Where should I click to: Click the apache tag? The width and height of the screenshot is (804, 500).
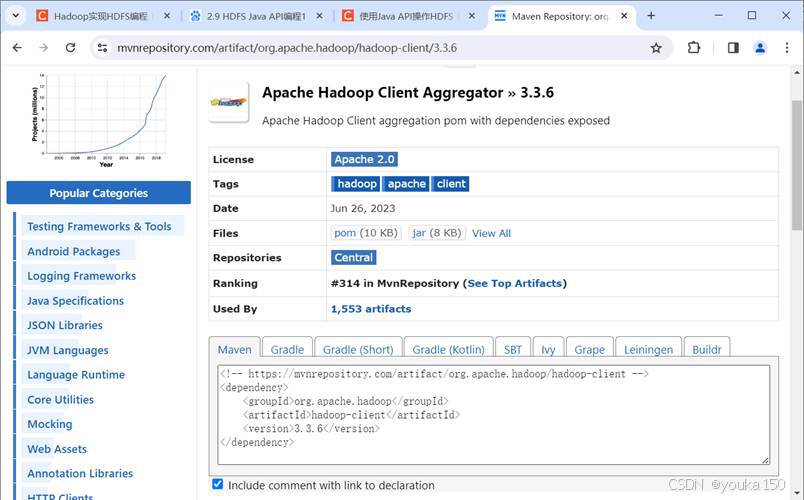point(406,184)
